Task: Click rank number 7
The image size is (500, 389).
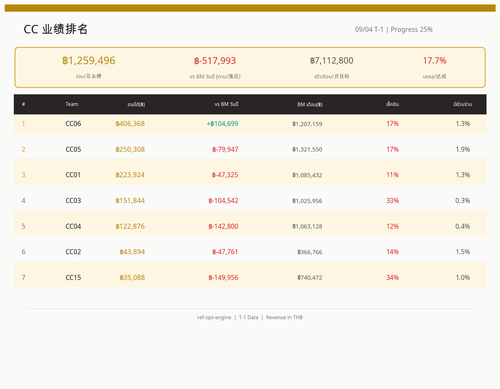Action: point(23,277)
